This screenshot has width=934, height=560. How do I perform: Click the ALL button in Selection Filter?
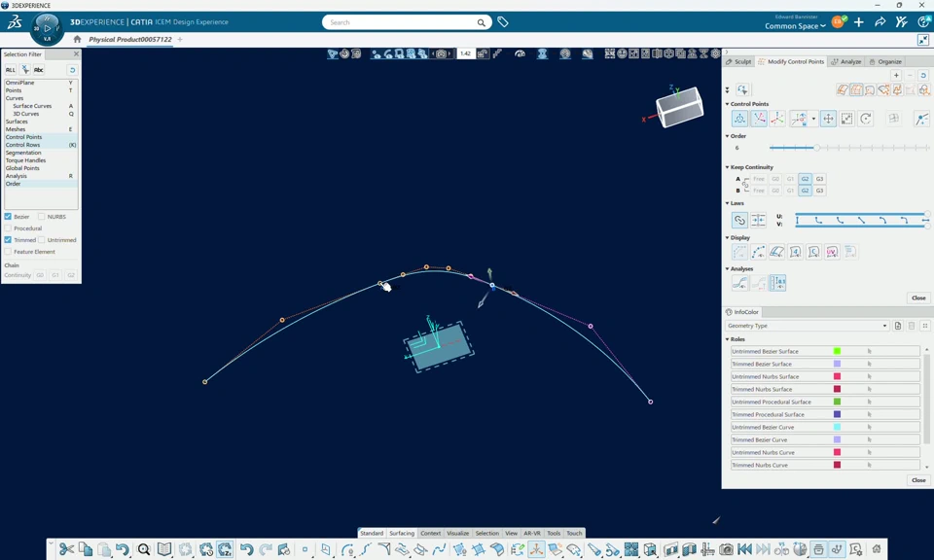[11, 70]
